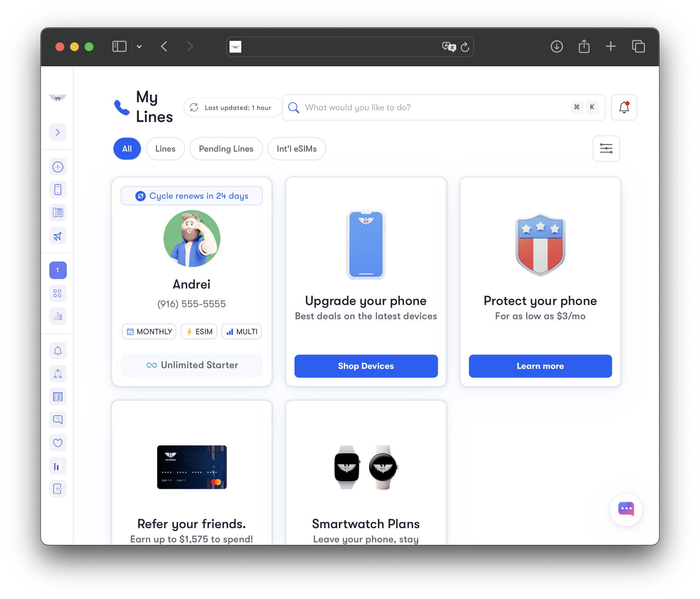The height and width of the screenshot is (599, 700).
Task: Click the four-circles apps icon in sidebar
Action: click(x=58, y=293)
